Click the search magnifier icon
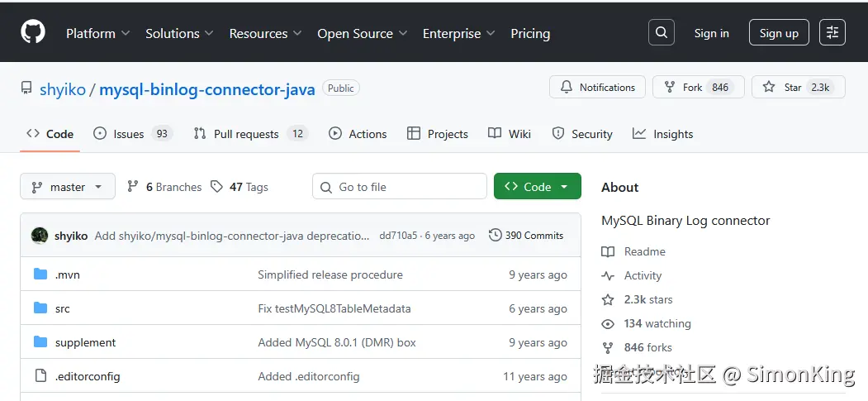 pos(662,33)
